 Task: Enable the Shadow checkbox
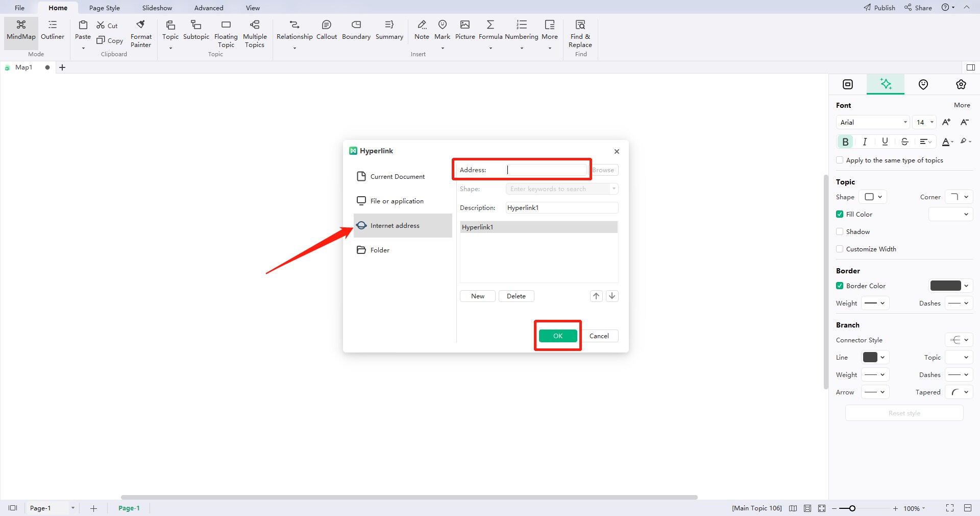point(840,231)
